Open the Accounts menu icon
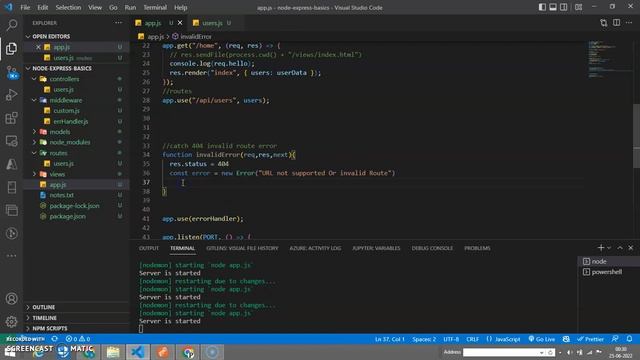This screenshot has width=640, height=360. click(11, 298)
